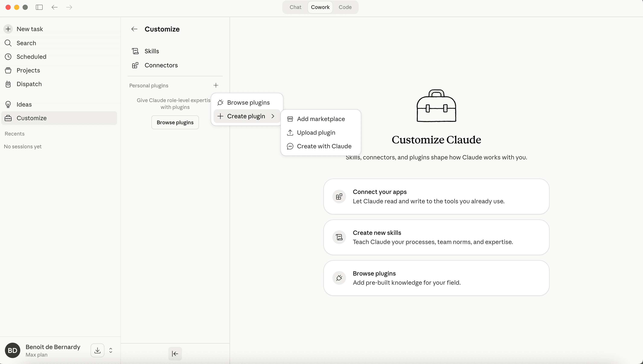Click the Projects stack icon
The height and width of the screenshot is (364, 643).
(x=8, y=70)
